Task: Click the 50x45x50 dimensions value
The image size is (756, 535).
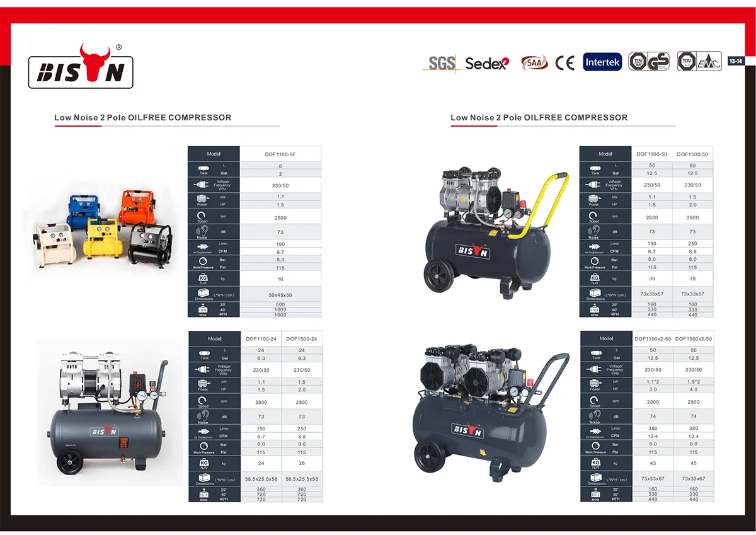Action: [x=280, y=295]
